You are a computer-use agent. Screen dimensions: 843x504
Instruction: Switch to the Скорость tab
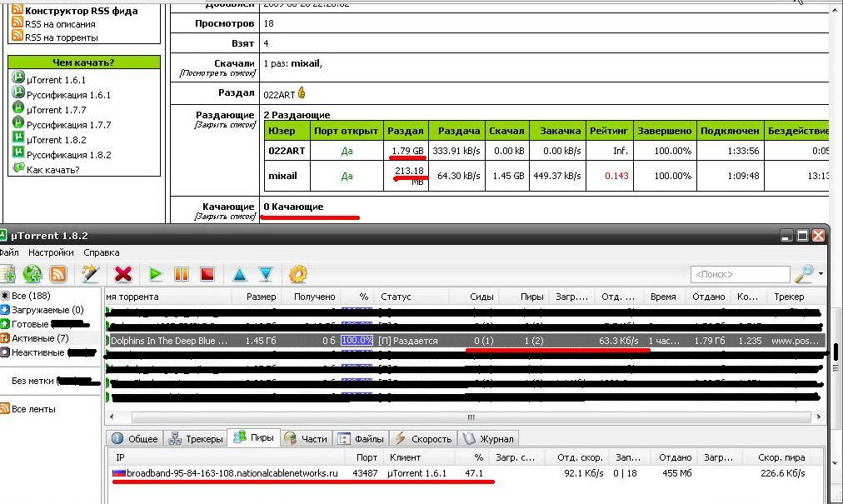424,438
